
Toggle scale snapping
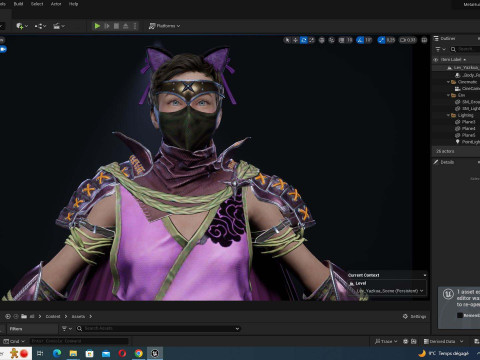tap(381, 40)
